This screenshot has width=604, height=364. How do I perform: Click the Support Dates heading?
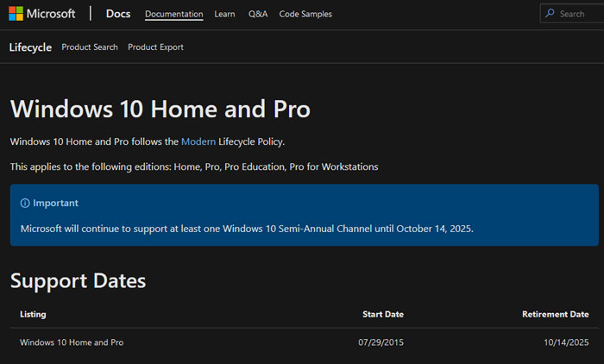[79, 281]
